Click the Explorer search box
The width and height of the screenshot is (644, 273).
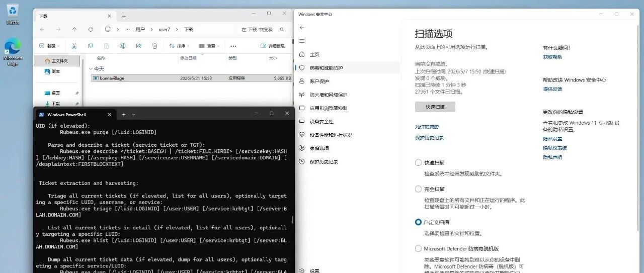[x=263, y=30]
